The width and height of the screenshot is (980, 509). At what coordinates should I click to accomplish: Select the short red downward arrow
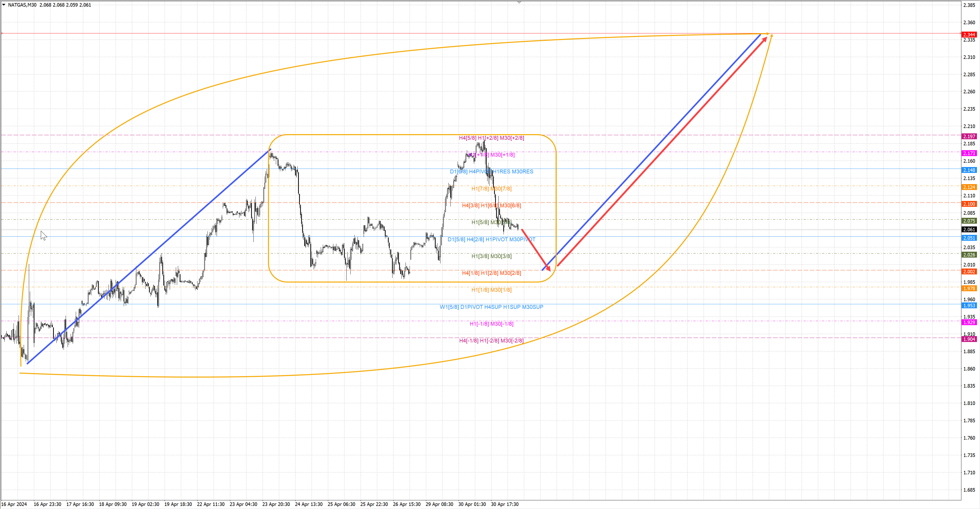(536, 250)
